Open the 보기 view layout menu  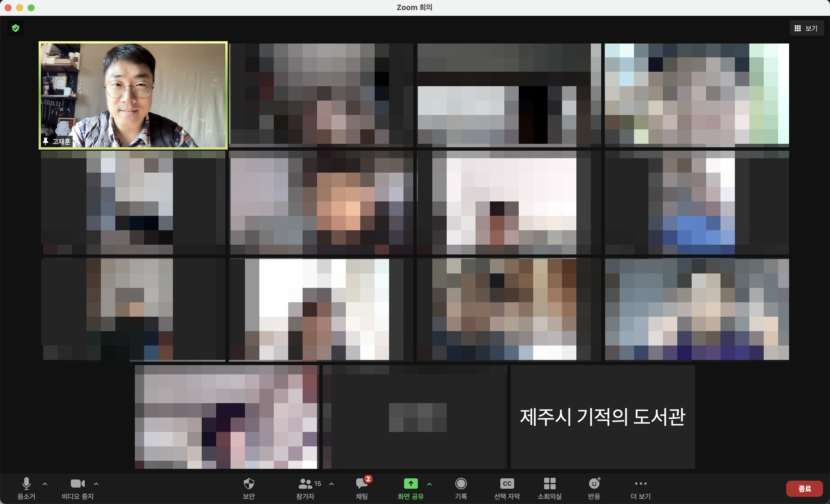point(806,28)
